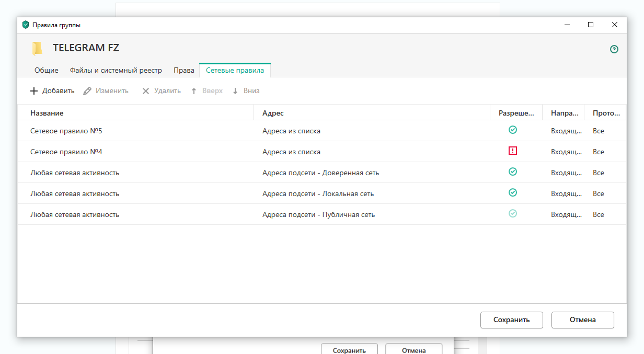Sort by the Название column header
Screen dimensions: 644x354
136,113
